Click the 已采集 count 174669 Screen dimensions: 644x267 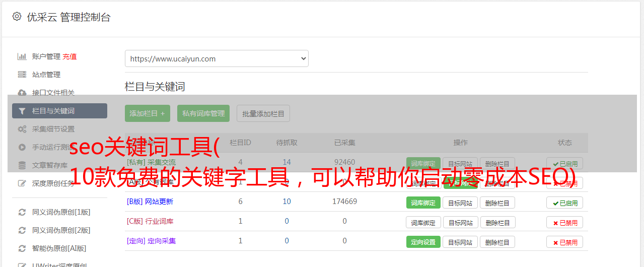(x=345, y=202)
